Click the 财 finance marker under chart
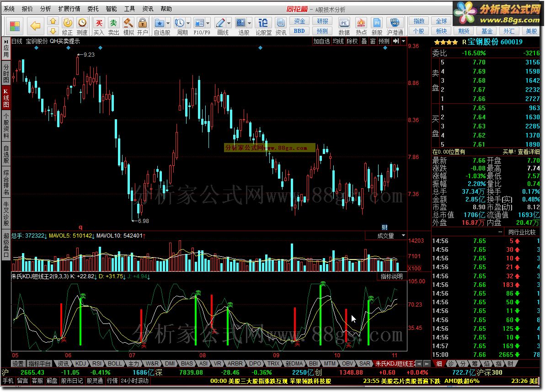This screenshot has width=545, height=392. [385, 228]
